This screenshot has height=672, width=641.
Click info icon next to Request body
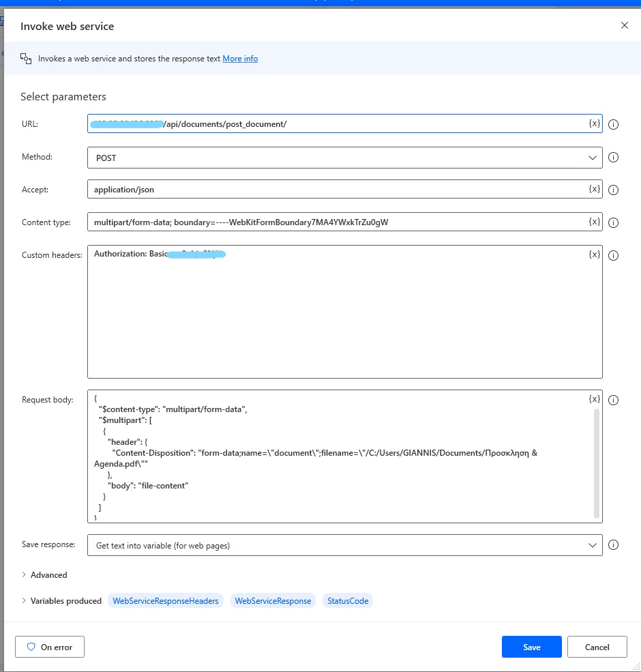(613, 400)
